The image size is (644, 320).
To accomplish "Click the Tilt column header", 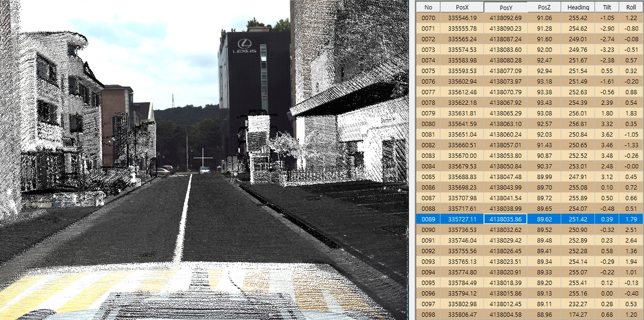I will 607,7.
